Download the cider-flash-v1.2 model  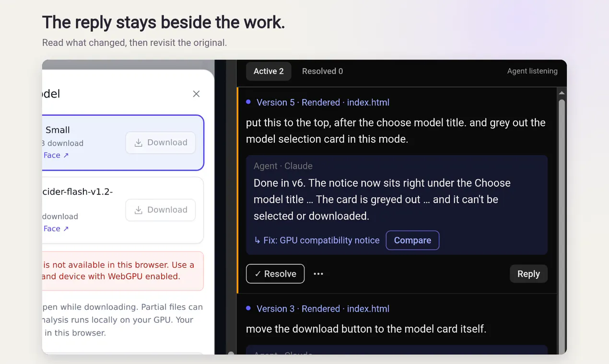(x=161, y=210)
